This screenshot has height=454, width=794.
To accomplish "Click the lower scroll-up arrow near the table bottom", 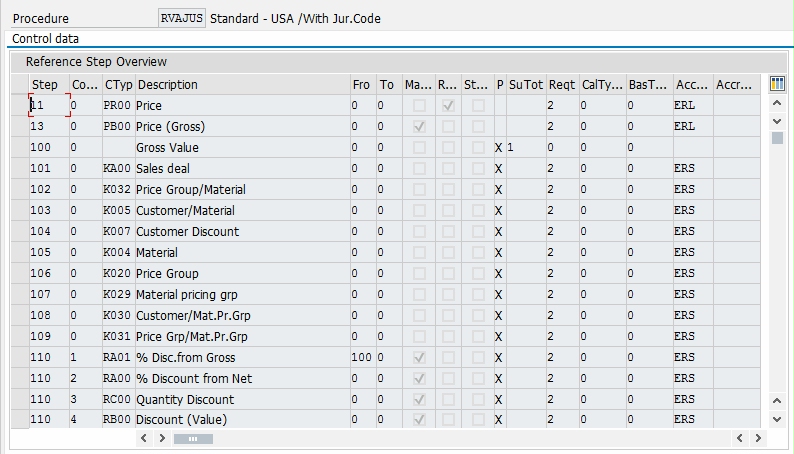I will point(777,401).
